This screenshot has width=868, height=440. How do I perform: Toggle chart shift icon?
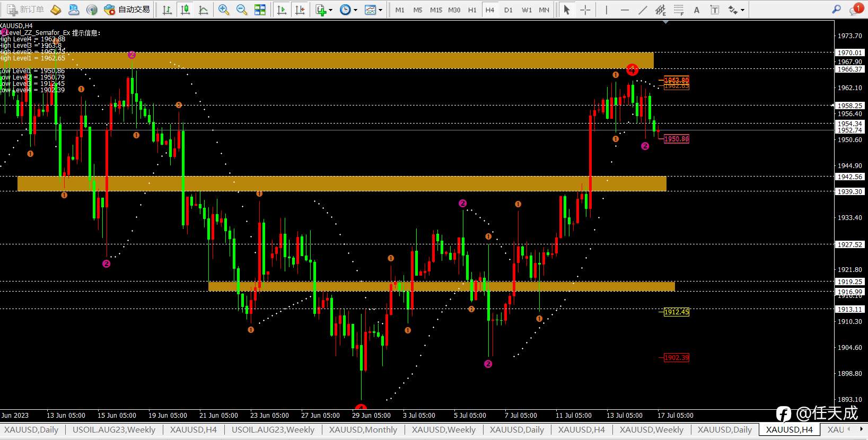point(300,10)
